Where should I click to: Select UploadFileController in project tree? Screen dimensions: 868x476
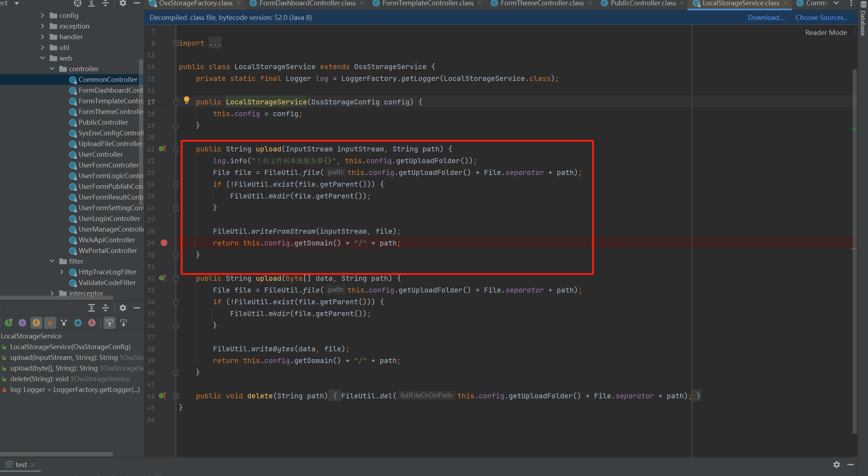pos(110,144)
